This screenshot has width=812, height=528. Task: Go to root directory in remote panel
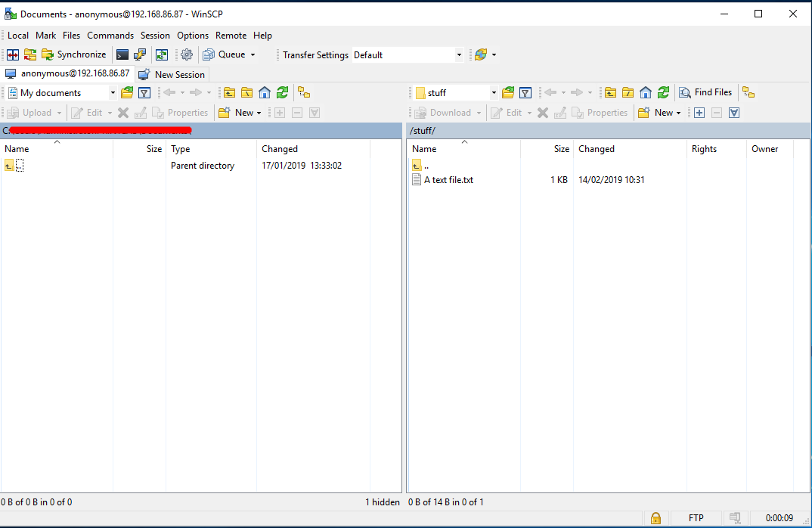point(628,93)
